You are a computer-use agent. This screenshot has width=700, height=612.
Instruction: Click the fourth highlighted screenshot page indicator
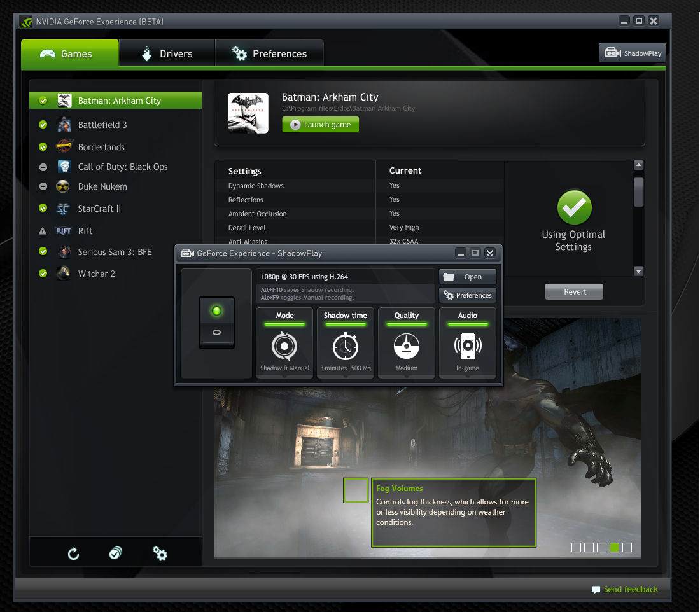coord(614,547)
